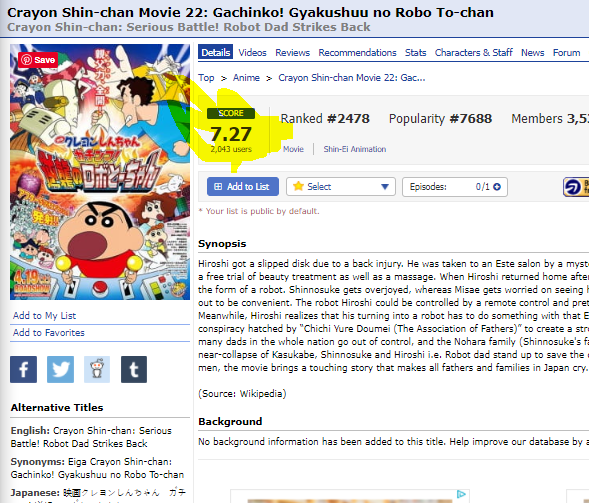Go to Characters & Staff tab

[x=474, y=53]
